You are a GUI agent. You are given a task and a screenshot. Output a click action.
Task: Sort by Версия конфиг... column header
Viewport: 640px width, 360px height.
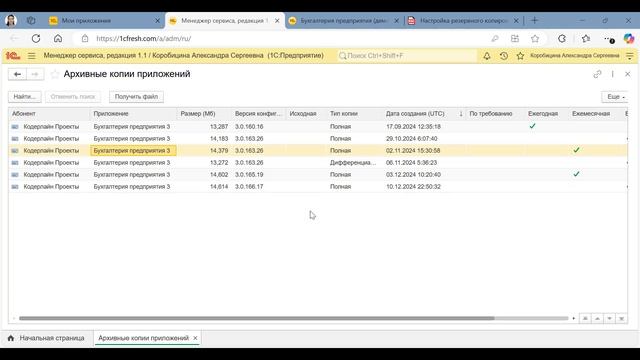click(258, 113)
